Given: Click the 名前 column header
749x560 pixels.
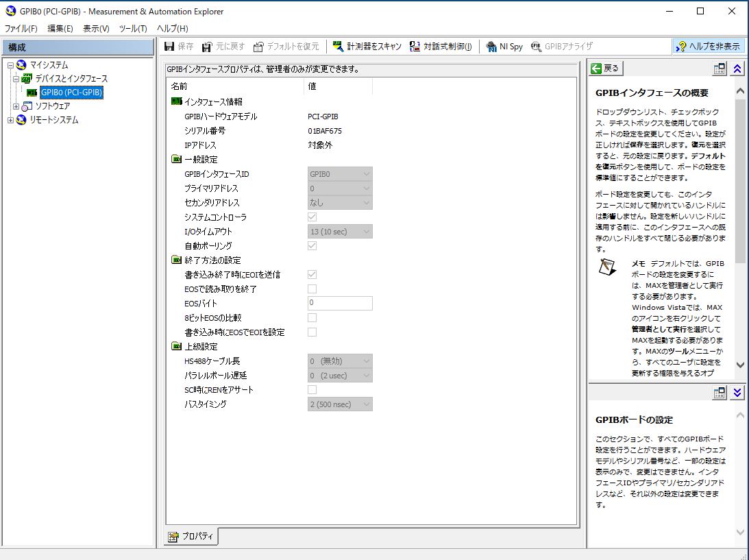Looking at the screenshot, I should pos(236,86).
